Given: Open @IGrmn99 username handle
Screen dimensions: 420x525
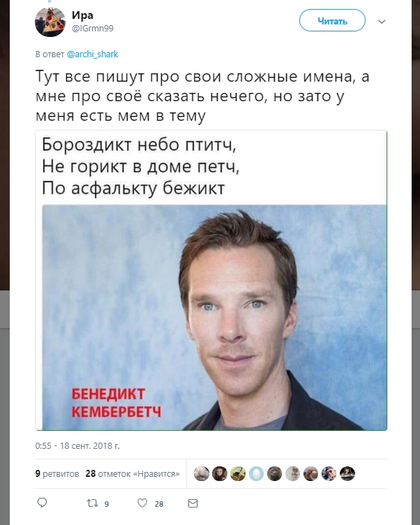Looking at the screenshot, I should [93, 29].
